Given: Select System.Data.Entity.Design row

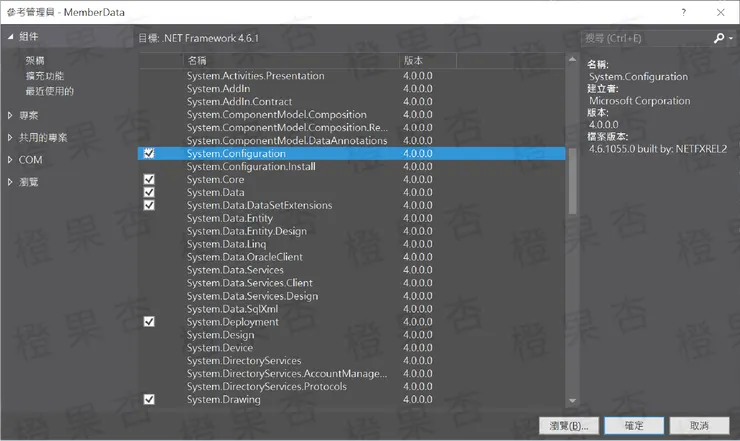Looking at the screenshot, I should coord(352,231).
